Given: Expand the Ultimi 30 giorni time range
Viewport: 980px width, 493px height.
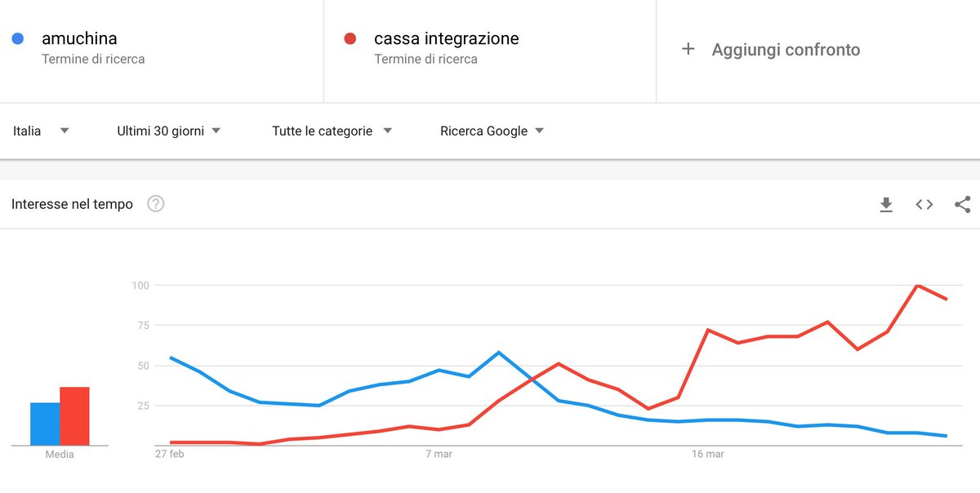Looking at the screenshot, I should [169, 131].
